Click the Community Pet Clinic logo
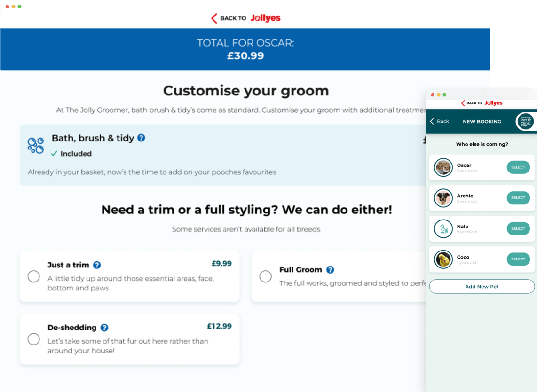 525,121
